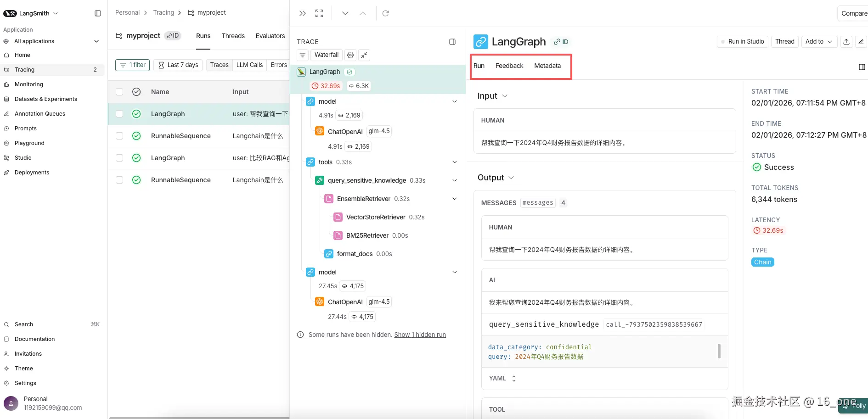Change YAML format selector
868x419 pixels.
pos(503,379)
